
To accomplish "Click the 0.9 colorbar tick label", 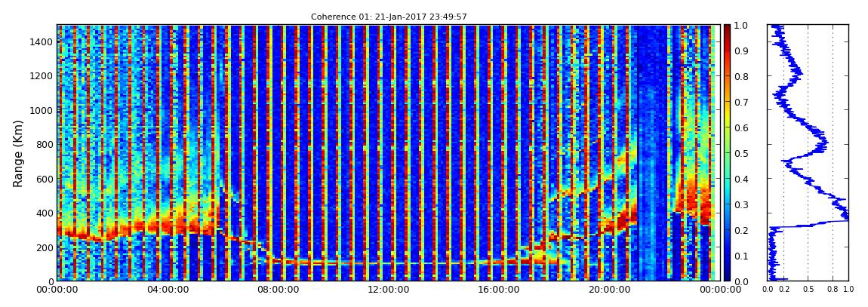I will 740,51.
